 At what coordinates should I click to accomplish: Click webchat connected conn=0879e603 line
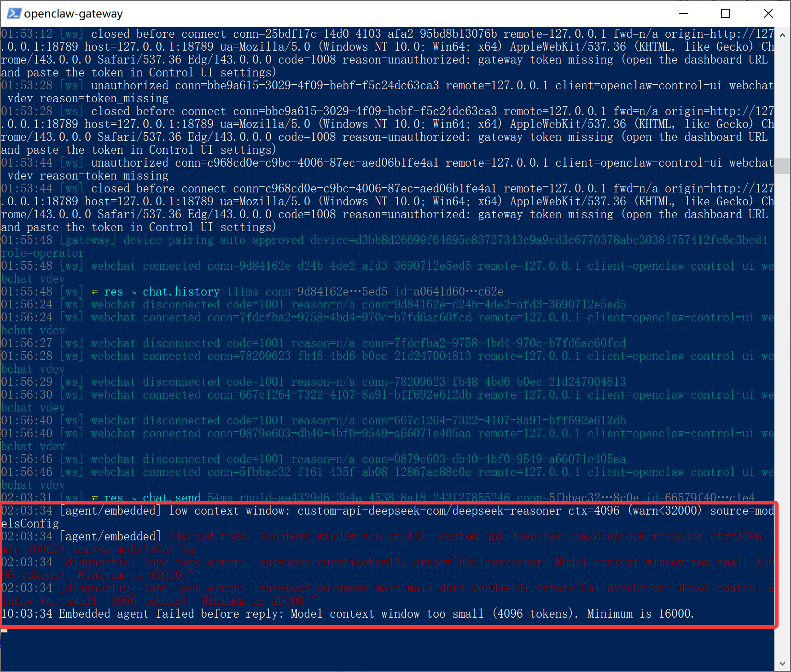pyautogui.click(x=387, y=440)
